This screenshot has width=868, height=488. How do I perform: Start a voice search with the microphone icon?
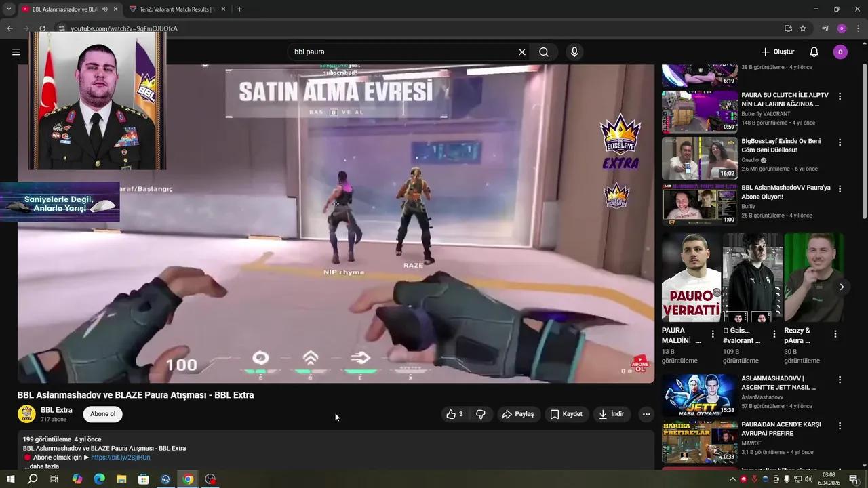tap(574, 52)
